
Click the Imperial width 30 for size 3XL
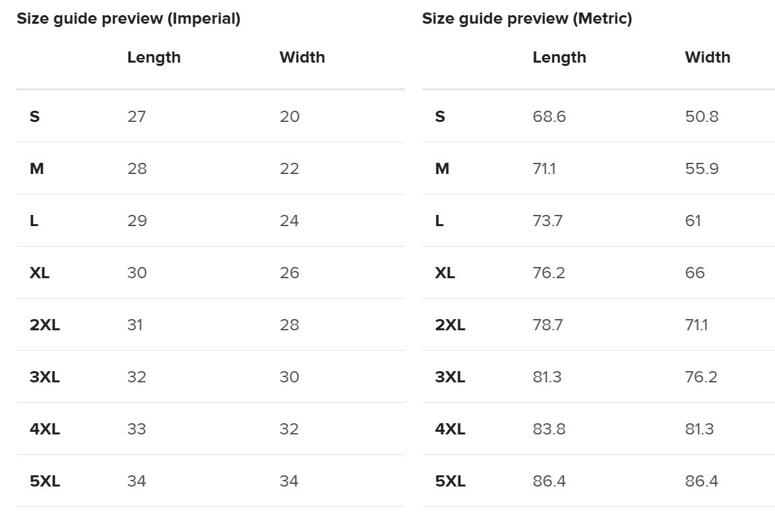click(x=290, y=377)
